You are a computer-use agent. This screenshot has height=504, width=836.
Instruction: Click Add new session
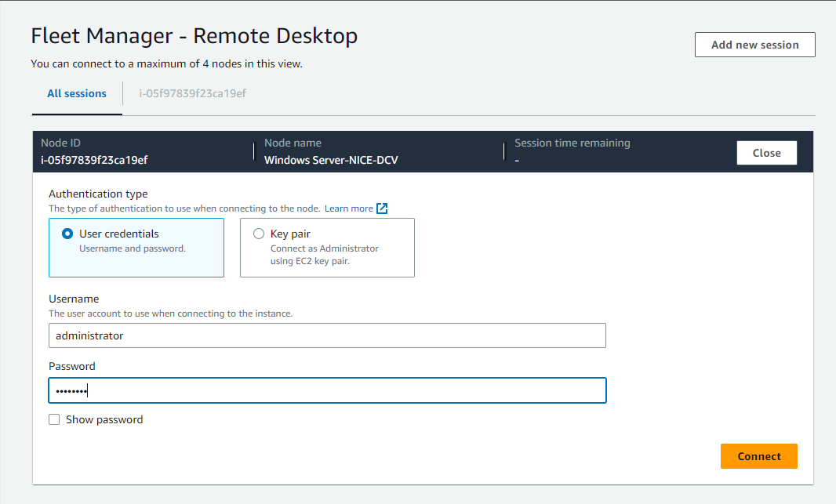point(754,44)
